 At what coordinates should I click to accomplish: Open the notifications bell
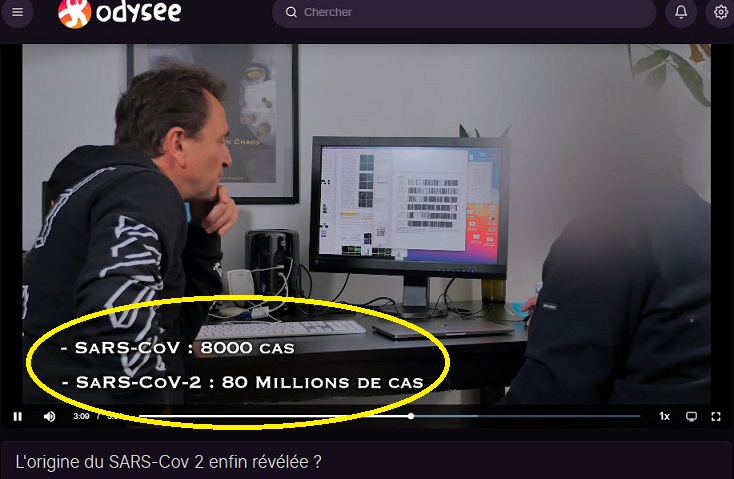pyautogui.click(x=681, y=12)
